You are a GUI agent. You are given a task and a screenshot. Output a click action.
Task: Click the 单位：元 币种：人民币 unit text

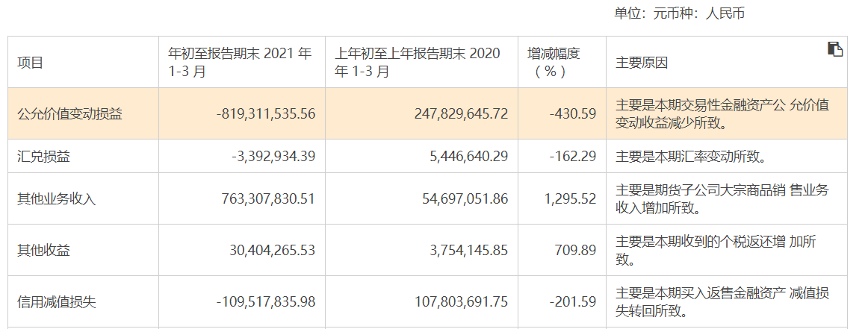pyautogui.click(x=679, y=13)
